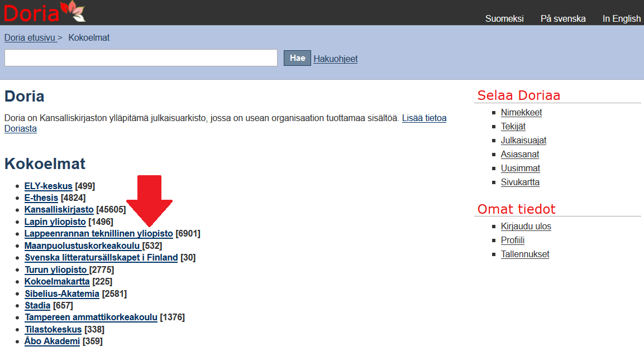Open the Lapin yliopisto collection
The image size is (644, 361).
tap(55, 222)
